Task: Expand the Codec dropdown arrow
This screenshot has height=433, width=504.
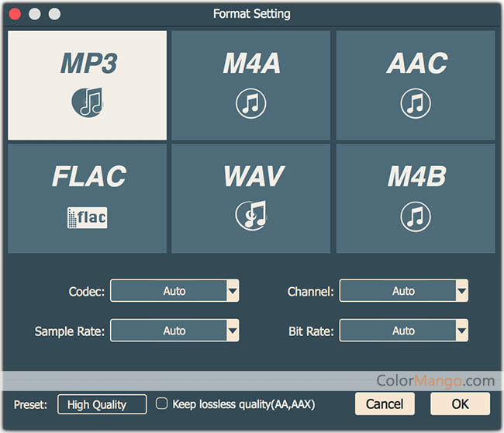Action: [233, 291]
